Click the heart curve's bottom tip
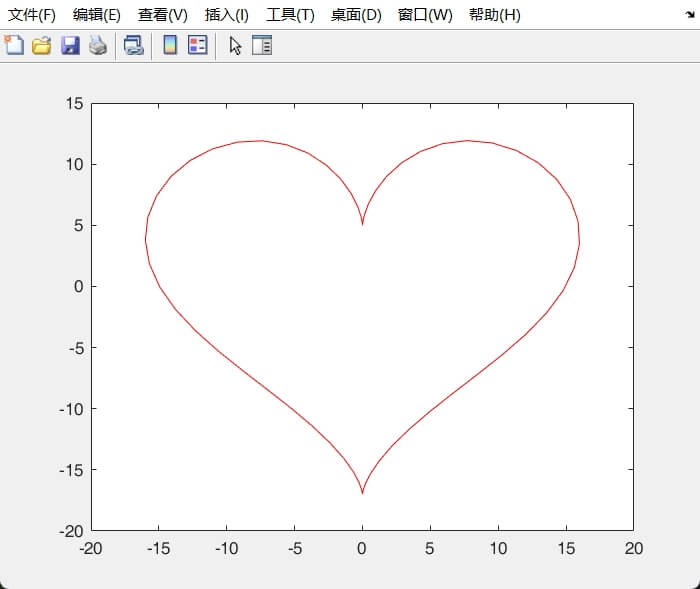 pos(362,492)
